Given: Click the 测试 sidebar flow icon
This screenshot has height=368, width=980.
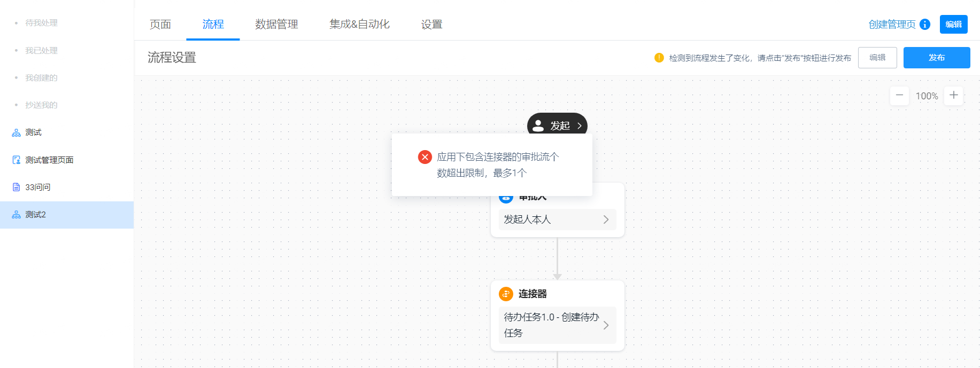Looking at the screenshot, I should point(17,133).
